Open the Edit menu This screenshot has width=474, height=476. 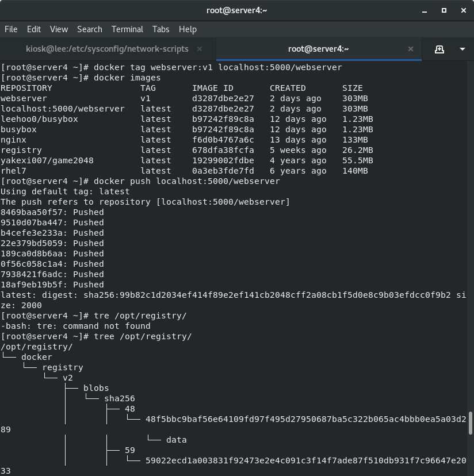click(34, 29)
